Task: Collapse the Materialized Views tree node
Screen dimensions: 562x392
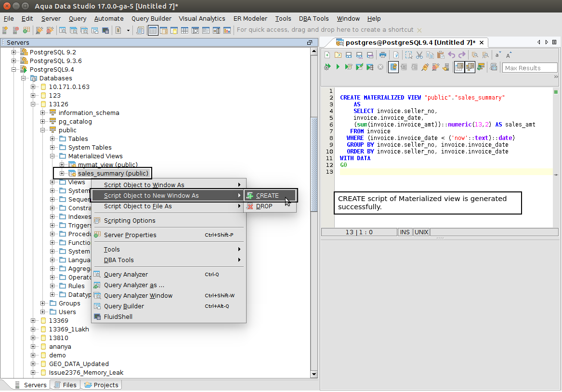Action: coord(53,156)
